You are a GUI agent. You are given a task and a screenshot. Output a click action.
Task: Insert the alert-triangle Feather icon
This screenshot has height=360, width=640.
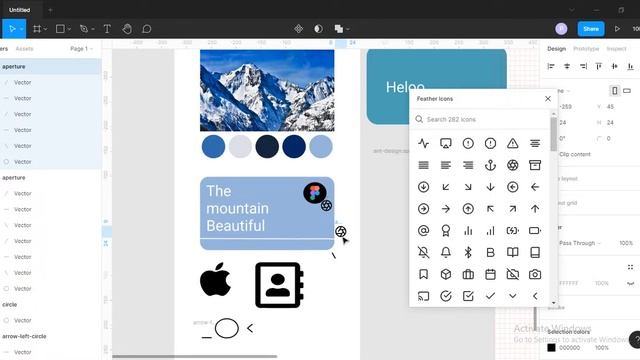coord(513,143)
